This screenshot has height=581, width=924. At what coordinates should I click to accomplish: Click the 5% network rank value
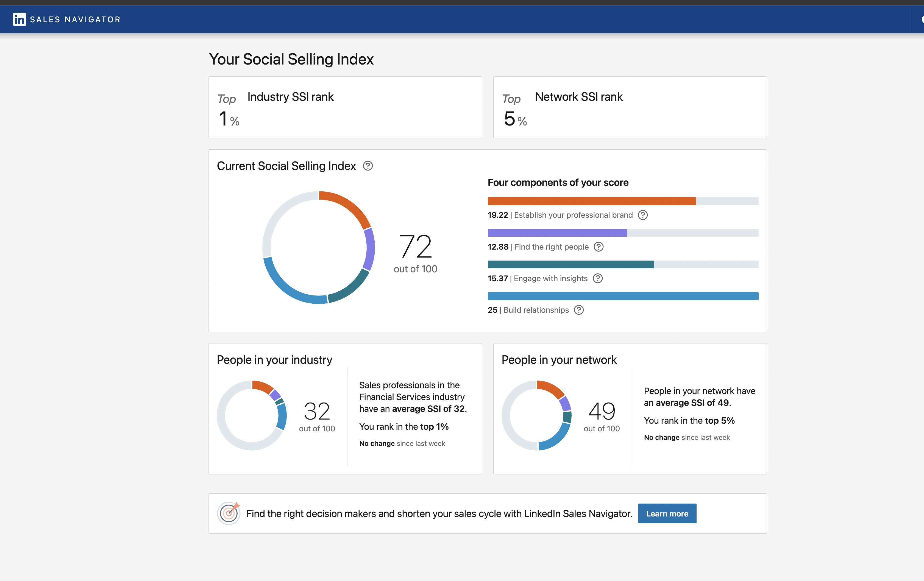tap(515, 119)
